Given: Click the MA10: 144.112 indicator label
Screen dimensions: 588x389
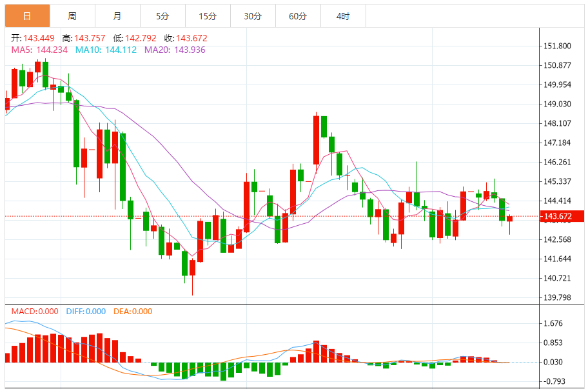Looking at the screenshot, I should click(106, 50).
